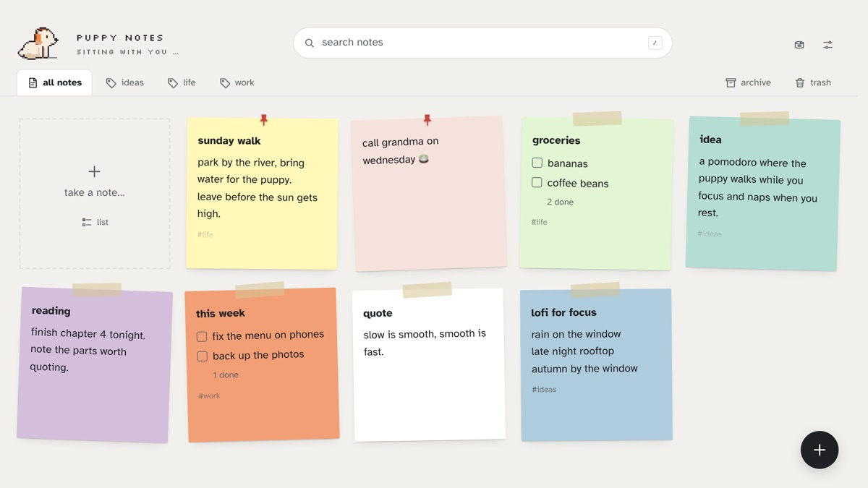This screenshot has height=488, width=868.
Task: Switch to the work tag tab
Action: (x=237, y=82)
